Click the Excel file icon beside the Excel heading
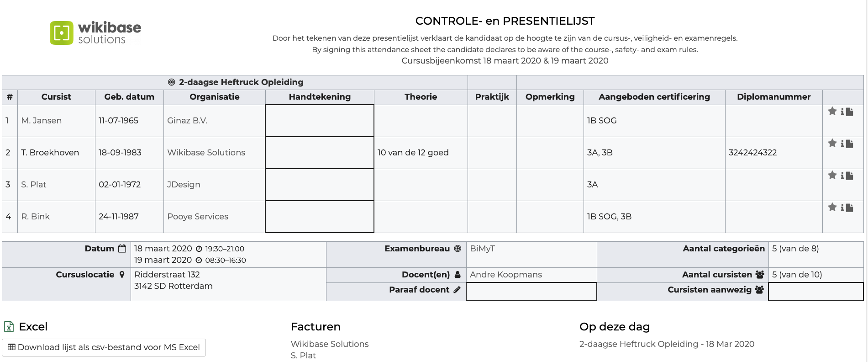The image size is (868, 362). [x=9, y=326]
